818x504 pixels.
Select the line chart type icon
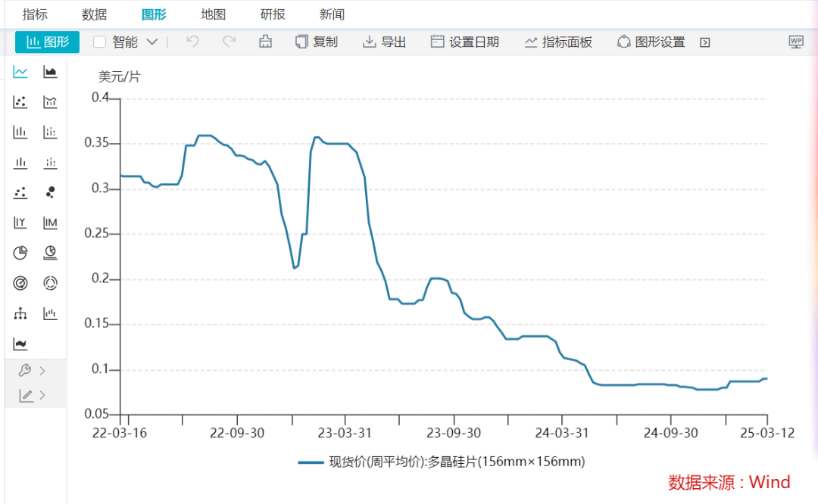(20, 72)
